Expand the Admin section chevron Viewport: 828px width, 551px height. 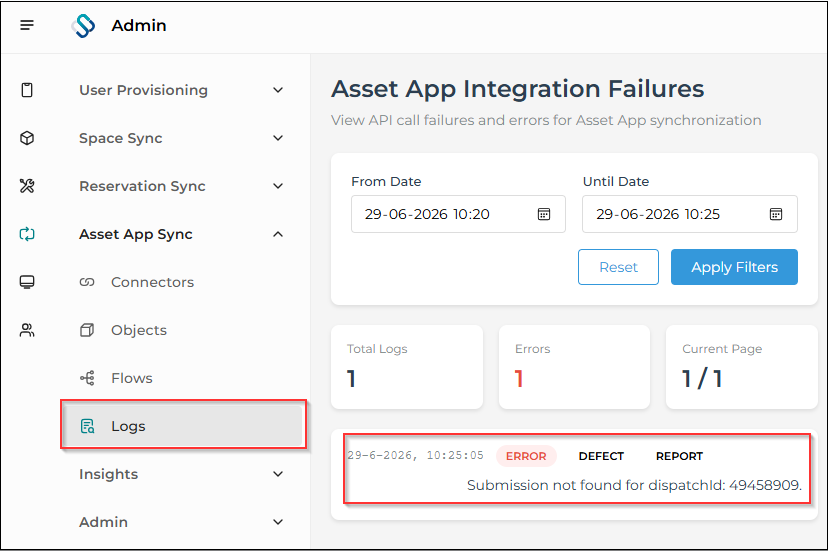pyautogui.click(x=278, y=522)
